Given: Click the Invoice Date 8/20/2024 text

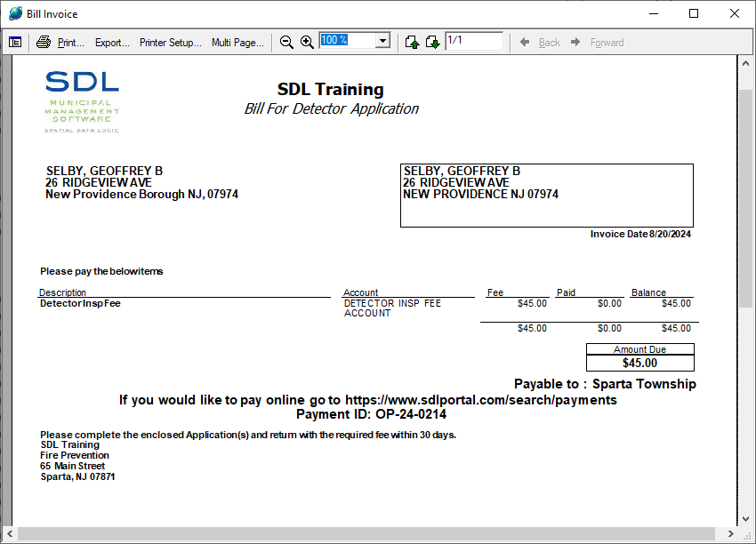Looking at the screenshot, I should (x=640, y=234).
